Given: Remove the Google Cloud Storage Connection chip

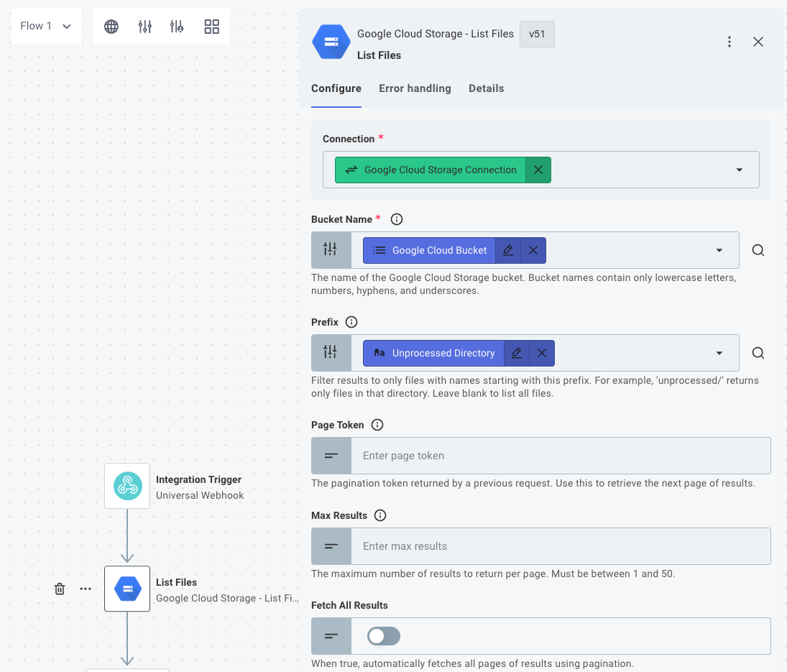Looking at the screenshot, I should [538, 170].
